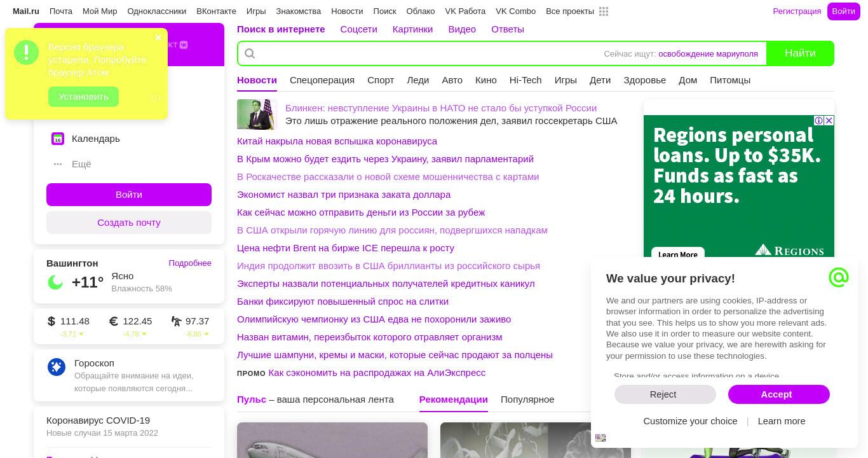Open the all projects grid icon
Screen dimensions: 868x458
604,11
